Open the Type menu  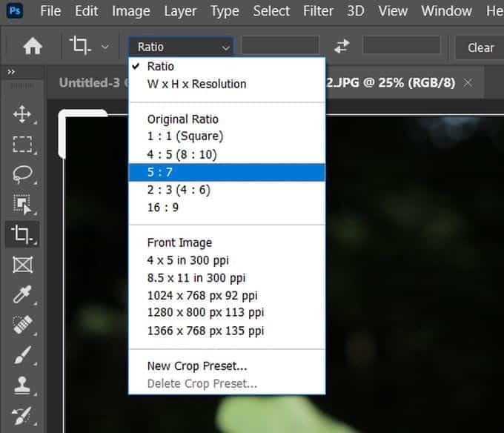click(x=225, y=11)
